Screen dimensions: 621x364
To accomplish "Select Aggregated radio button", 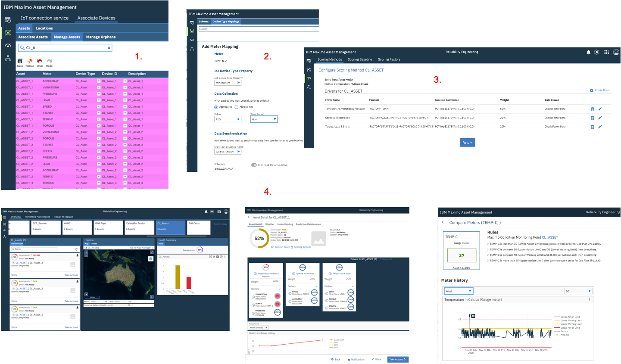I will (x=216, y=107).
